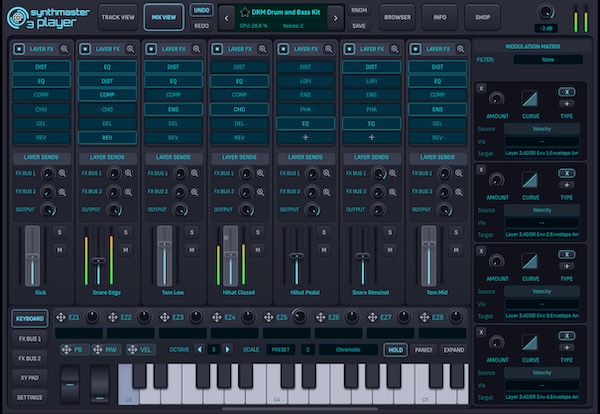Mute the Tom Low layer
The height and width of the screenshot is (414, 600).
coord(192,250)
